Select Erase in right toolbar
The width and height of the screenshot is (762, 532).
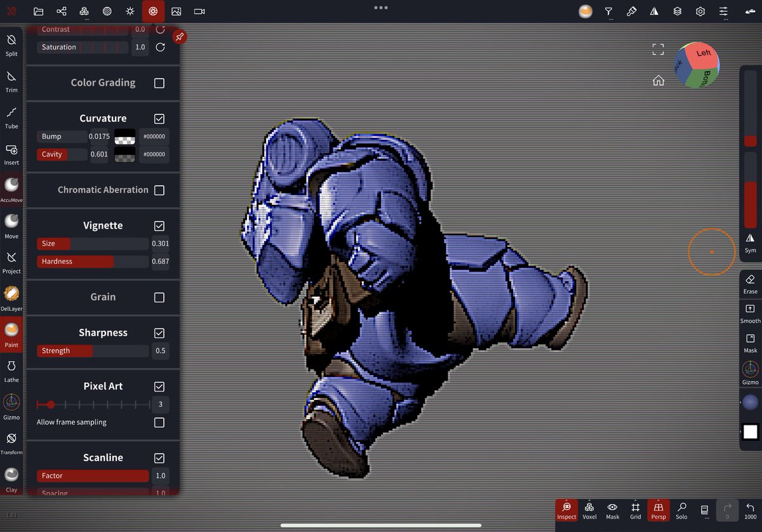pyautogui.click(x=751, y=284)
